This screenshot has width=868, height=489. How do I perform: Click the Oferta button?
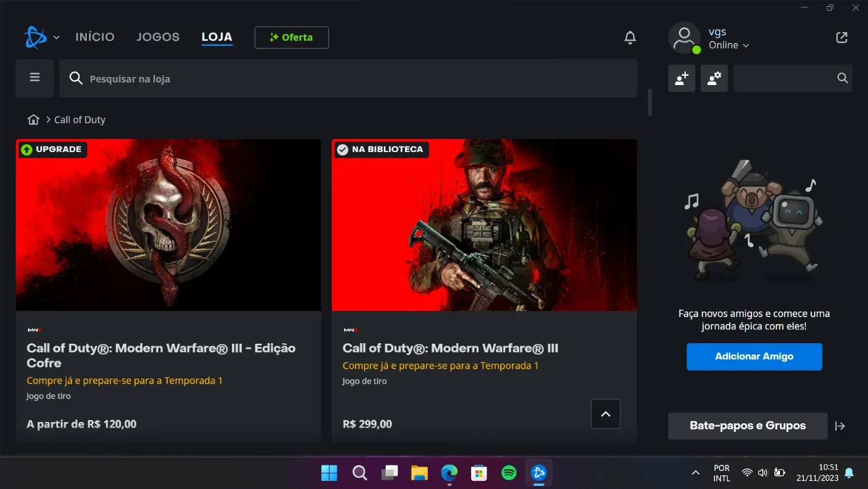pos(291,37)
